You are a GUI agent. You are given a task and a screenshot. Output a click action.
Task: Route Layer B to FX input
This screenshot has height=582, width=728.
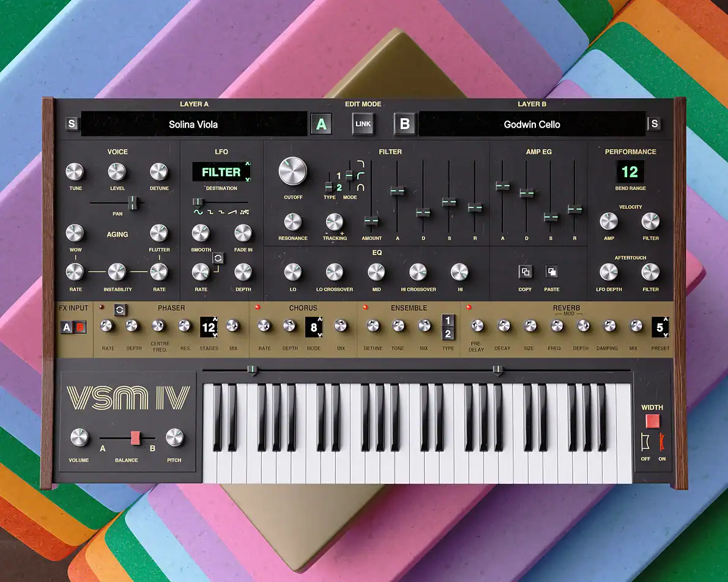point(80,327)
